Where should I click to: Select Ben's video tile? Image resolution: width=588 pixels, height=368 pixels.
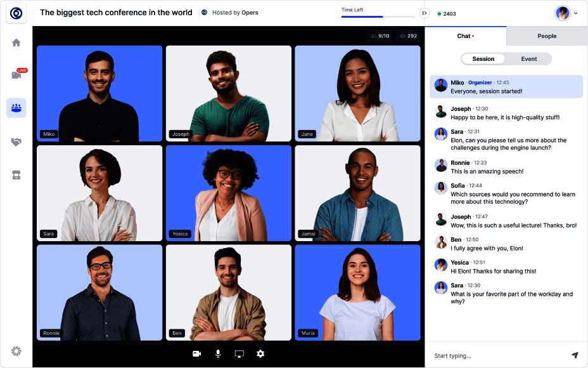pyautogui.click(x=228, y=292)
